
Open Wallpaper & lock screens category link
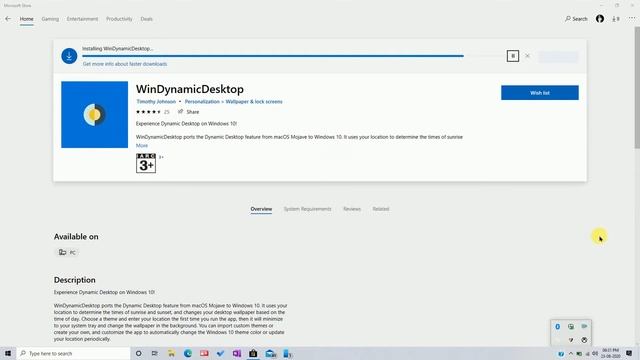tap(254, 102)
